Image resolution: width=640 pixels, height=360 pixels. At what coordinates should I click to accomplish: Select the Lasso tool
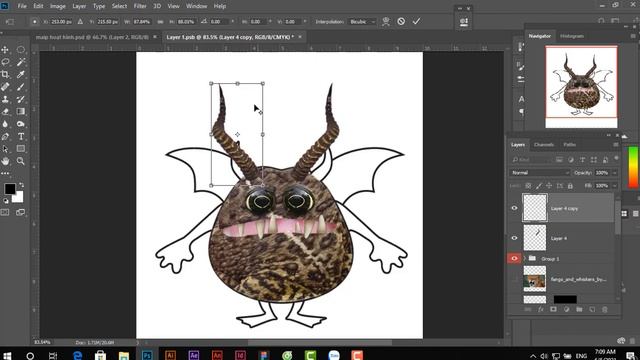click(x=5, y=62)
